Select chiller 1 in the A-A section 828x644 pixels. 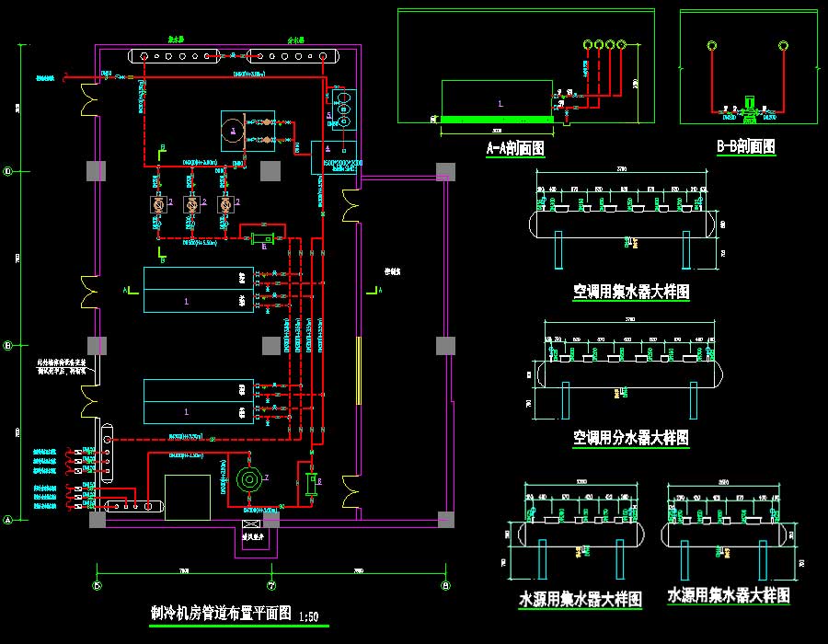497,98
